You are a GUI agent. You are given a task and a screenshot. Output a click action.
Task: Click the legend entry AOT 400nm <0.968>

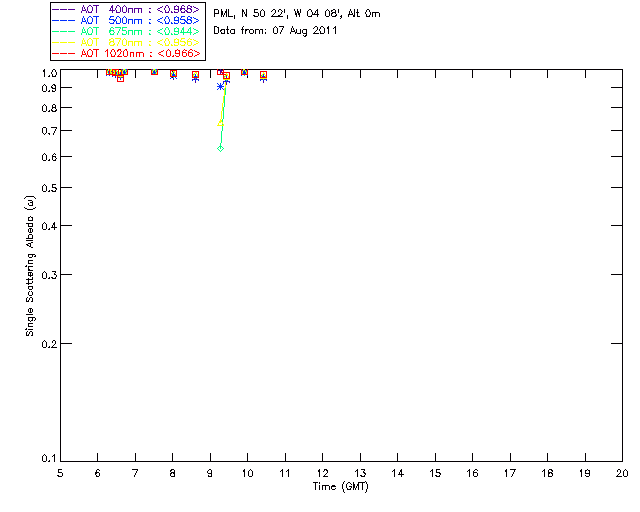126,9
